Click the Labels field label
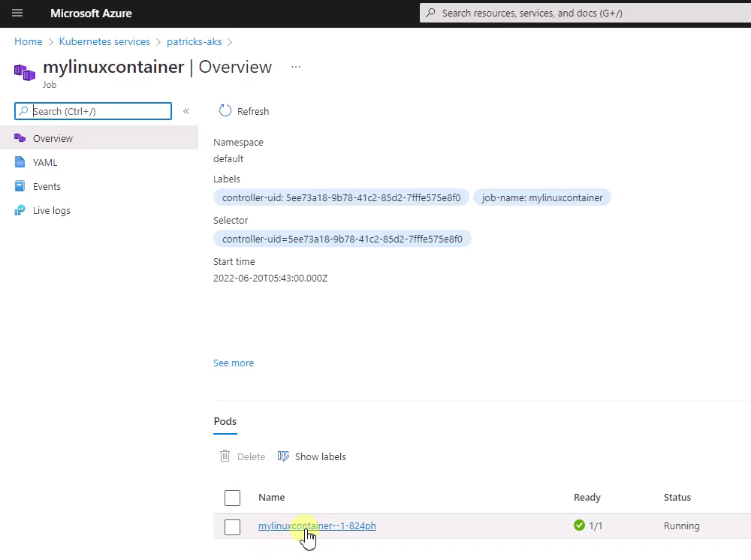This screenshot has width=751, height=560. [x=227, y=179]
